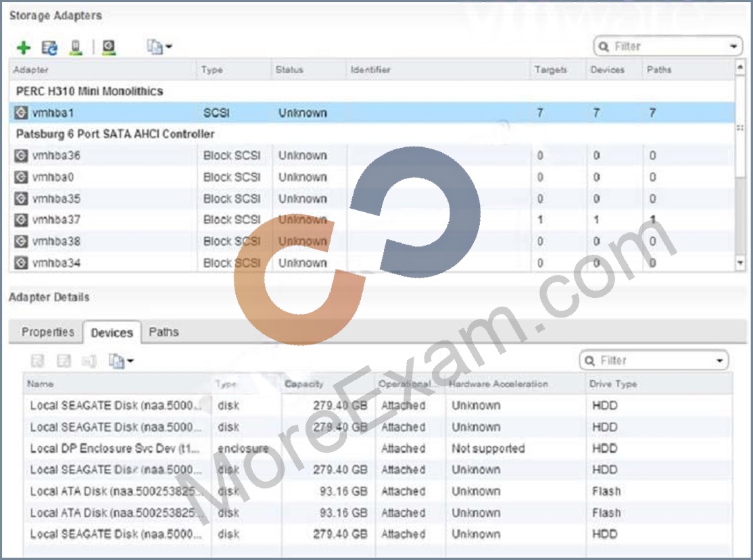Switch to the Properties tab
The height and width of the screenshot is (560, 753).
pos(48,332)
